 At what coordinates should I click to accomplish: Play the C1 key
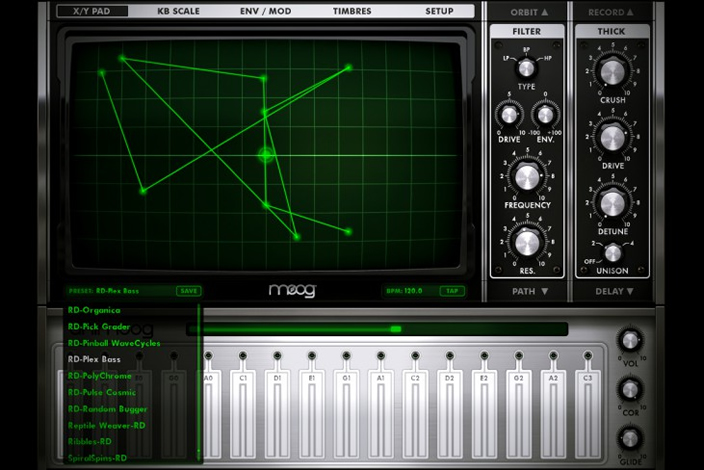pos(243,413)
